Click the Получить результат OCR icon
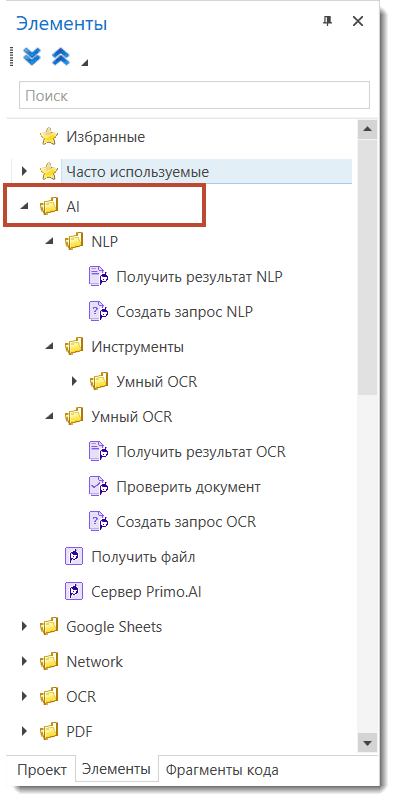This screenshot has width=395, height=801. click(x=99, y=452)
